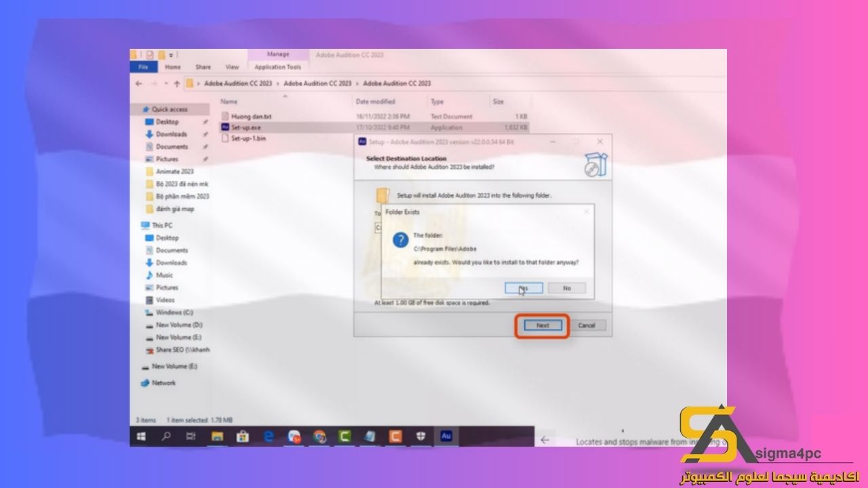Open the Bộ phần mềm 2023 folder

(x=182, y=197)
